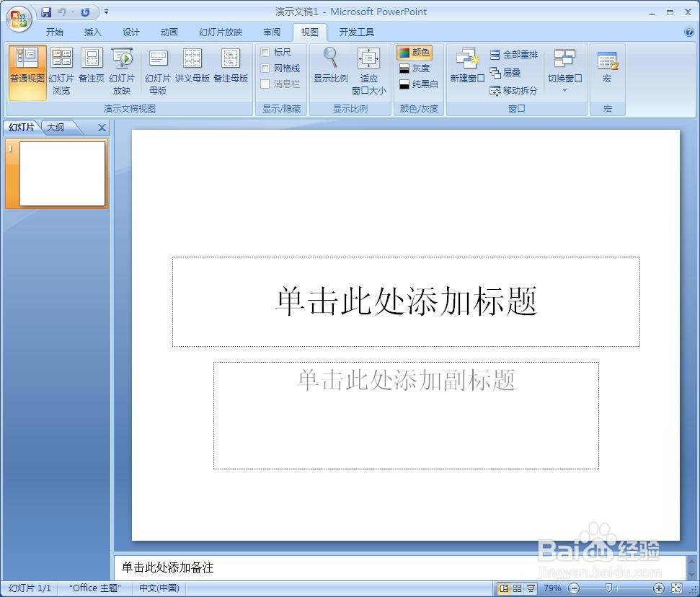Open the Office button menu
This screenshot has width=700, height=597.
pyautogui.click(x=19, y=19)
